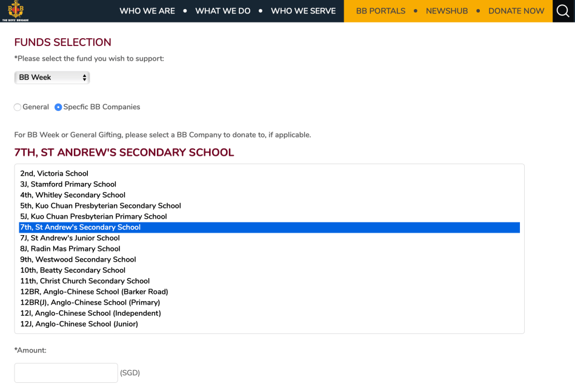
Task: Open the NewsHub link
Action: pos(447,11)
